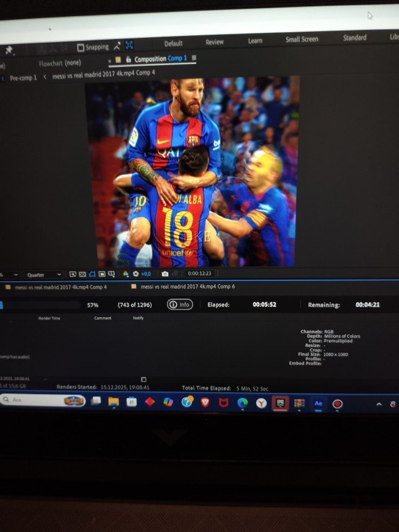Expand the workspace overflow next to Standard
The height and width of the screenshot is (532, 399).
[x=392, y=37]
